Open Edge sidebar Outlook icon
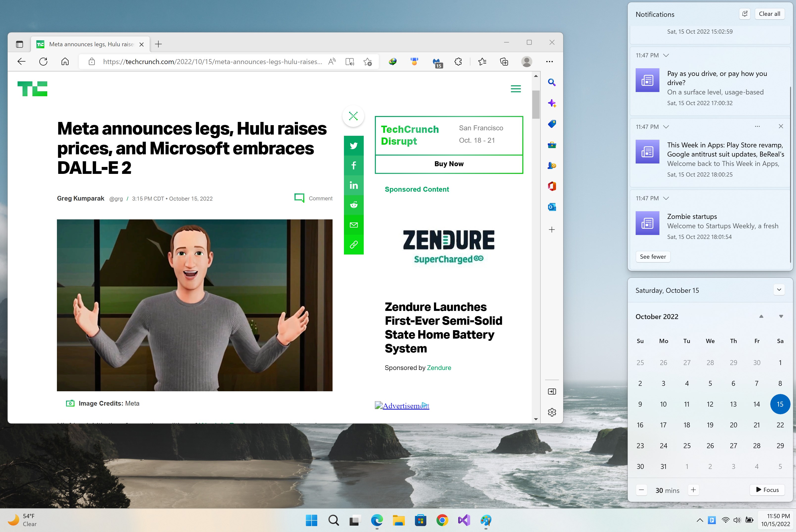Screen dimensions: 796x532 (x=552, y=207)
